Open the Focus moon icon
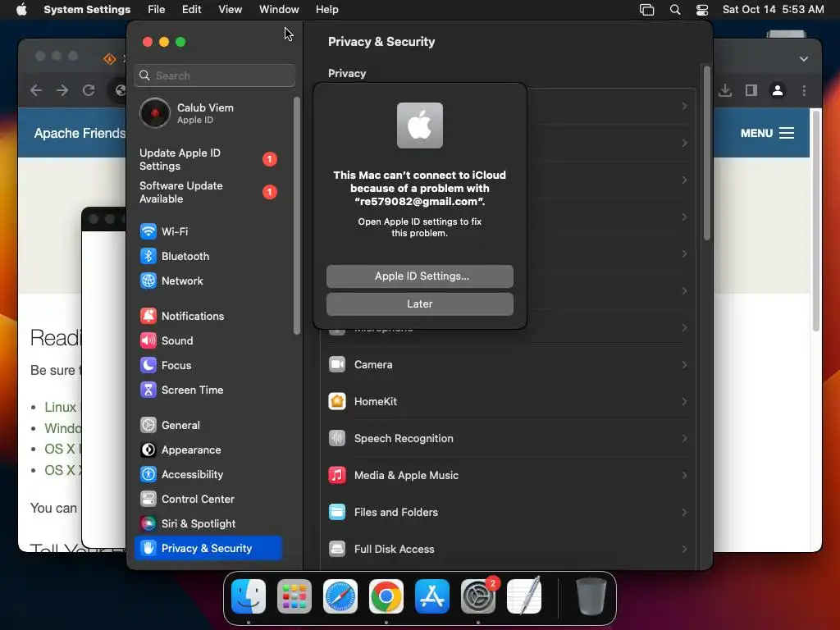 coord(148,365)
